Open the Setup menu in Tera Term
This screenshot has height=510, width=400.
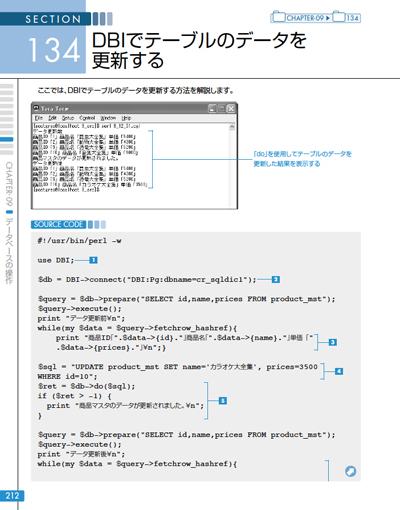(68, 118)
